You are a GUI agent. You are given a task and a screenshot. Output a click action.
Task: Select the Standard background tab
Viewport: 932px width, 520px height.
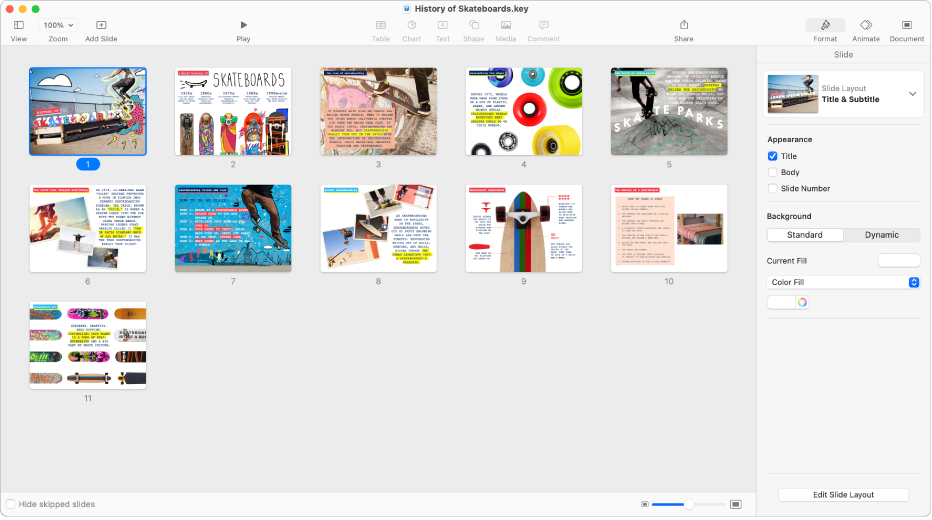click(805, 235)
